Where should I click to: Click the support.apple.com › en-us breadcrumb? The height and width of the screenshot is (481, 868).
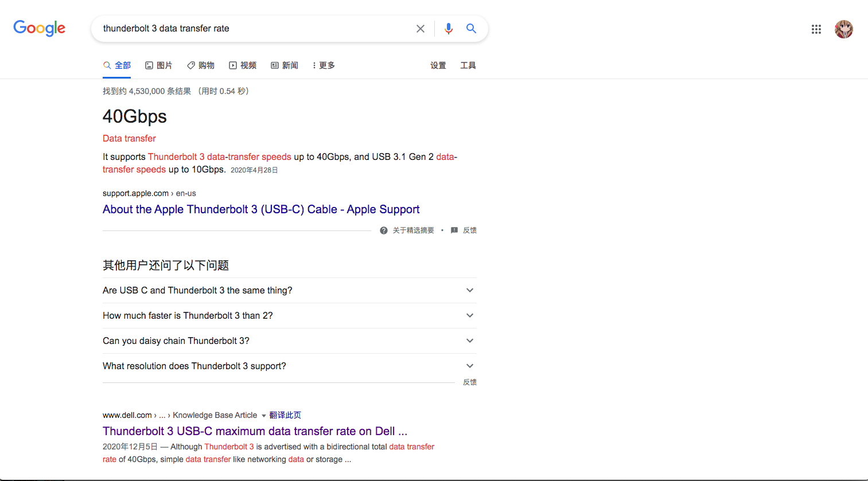tap(149, 193)
